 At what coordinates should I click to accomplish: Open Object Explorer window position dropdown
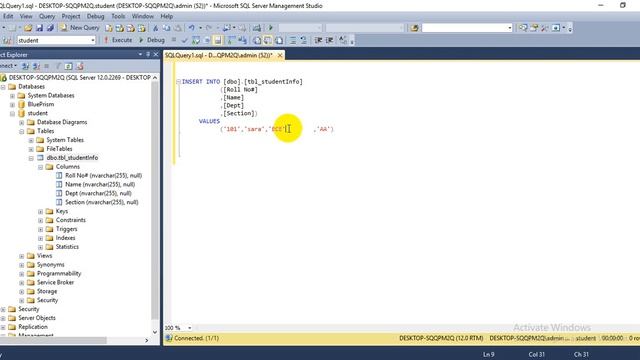140,54
